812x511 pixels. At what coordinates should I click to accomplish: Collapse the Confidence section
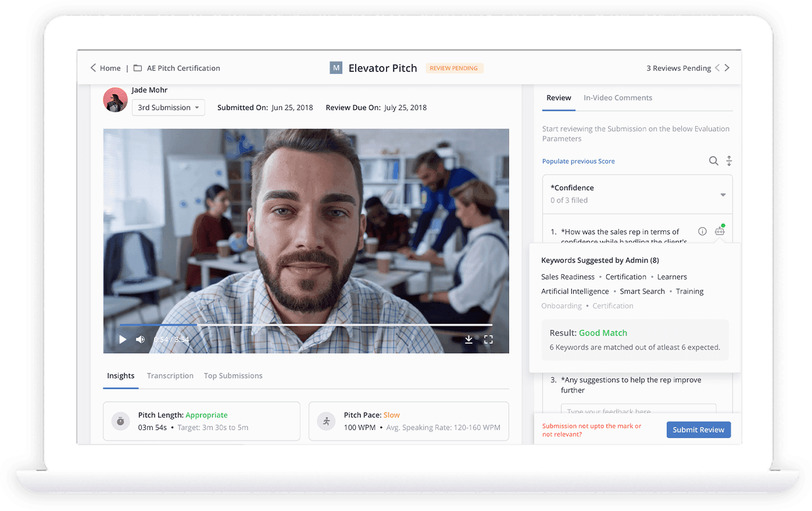723,195
